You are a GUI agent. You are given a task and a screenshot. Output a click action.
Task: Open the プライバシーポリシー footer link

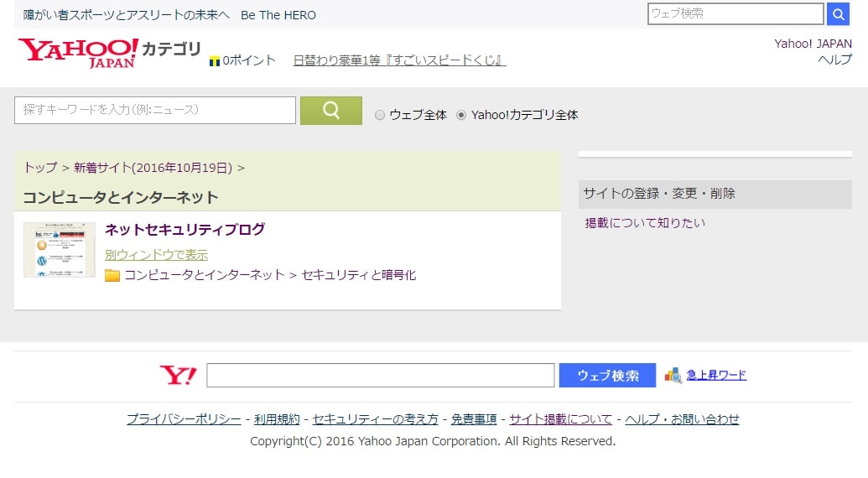tap(184, 419)
